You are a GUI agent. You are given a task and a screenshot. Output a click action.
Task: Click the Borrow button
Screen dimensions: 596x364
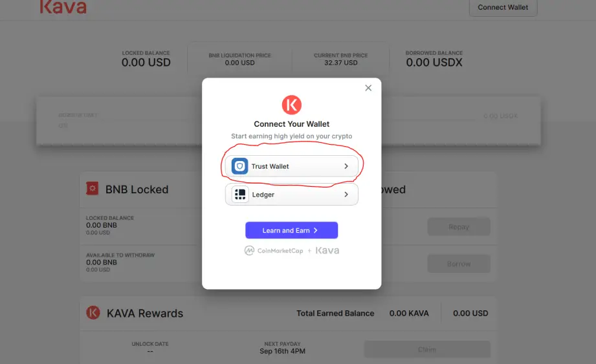(x=459, y=264)
